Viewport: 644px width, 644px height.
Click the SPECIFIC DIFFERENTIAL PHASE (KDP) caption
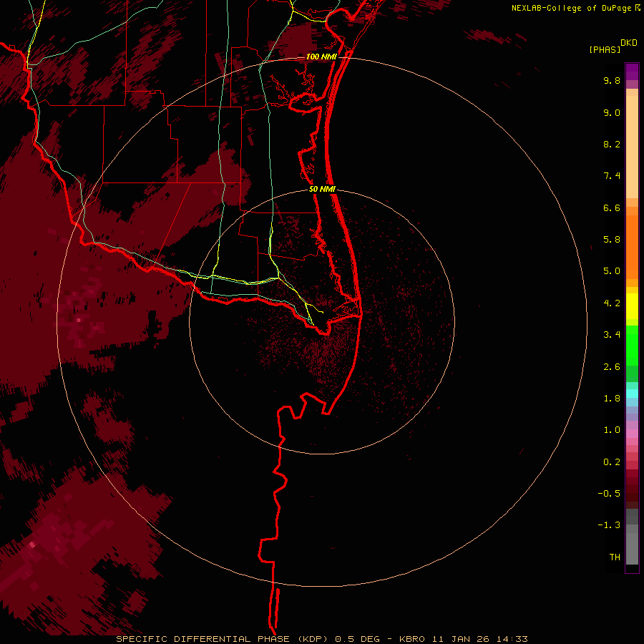pyautogui.click(x=223, y=639)
